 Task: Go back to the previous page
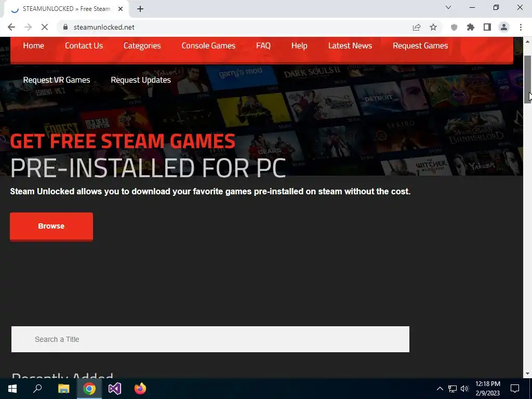[11, 27]
